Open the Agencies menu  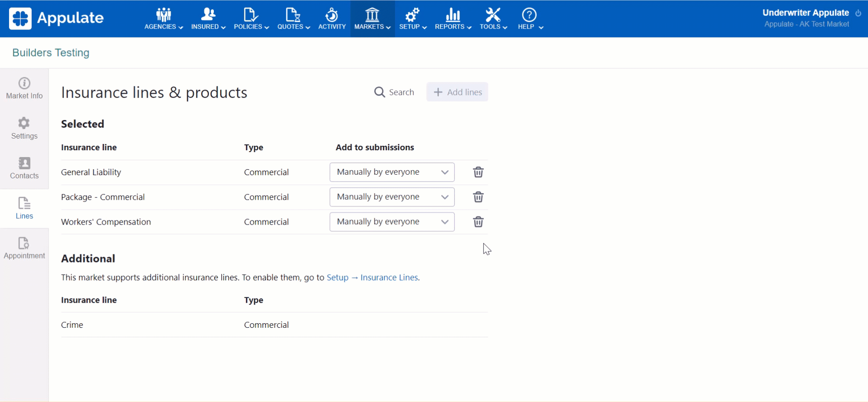(x=164, y=19)
